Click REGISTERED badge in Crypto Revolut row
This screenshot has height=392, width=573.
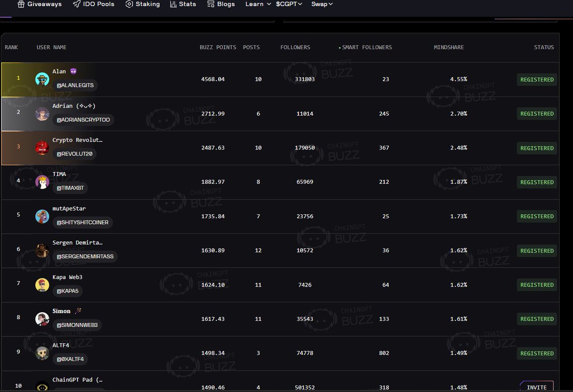point(537,148)
